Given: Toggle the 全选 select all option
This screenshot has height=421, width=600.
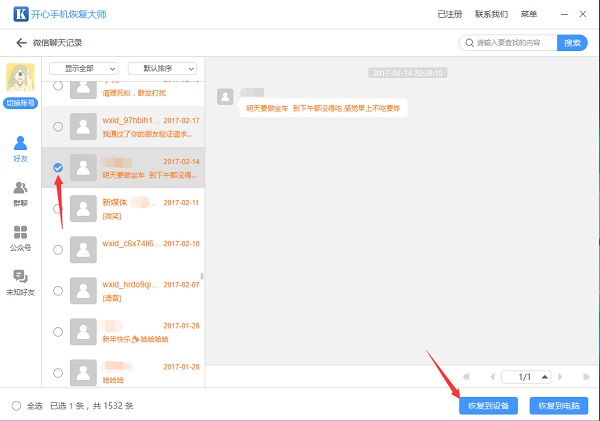Looking at the screenshot, I should coord(16,406).
